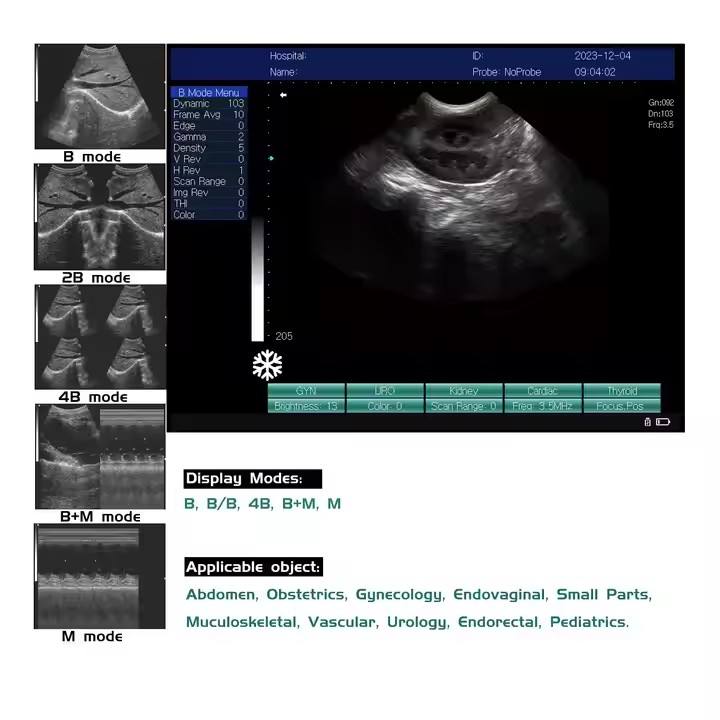Viewport: 720px width, 720px height.
Task: Click the time 09:04:02
Action: tap(595, 72)
